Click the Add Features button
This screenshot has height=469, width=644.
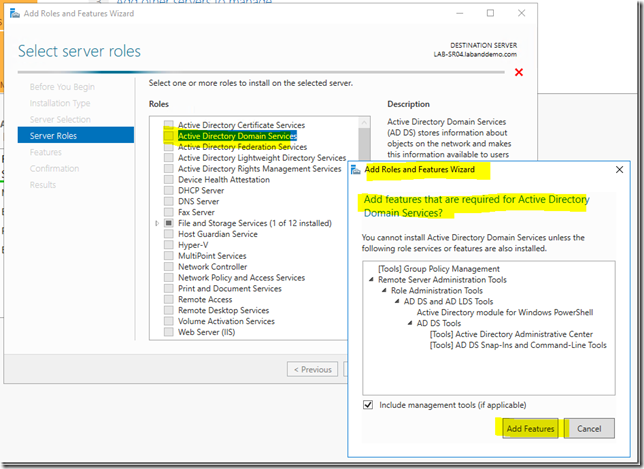530,428
